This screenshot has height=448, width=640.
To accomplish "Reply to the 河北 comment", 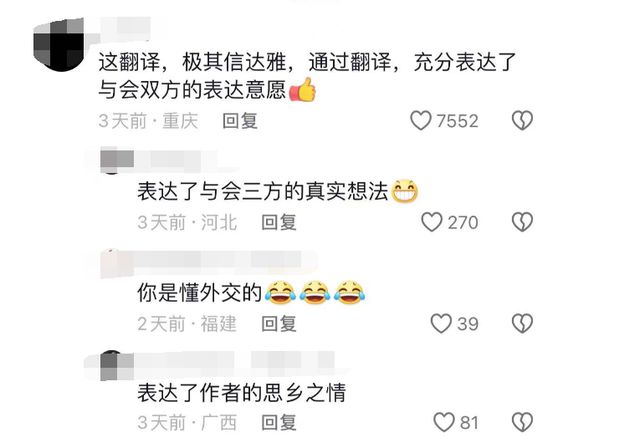I will (279, 222).
